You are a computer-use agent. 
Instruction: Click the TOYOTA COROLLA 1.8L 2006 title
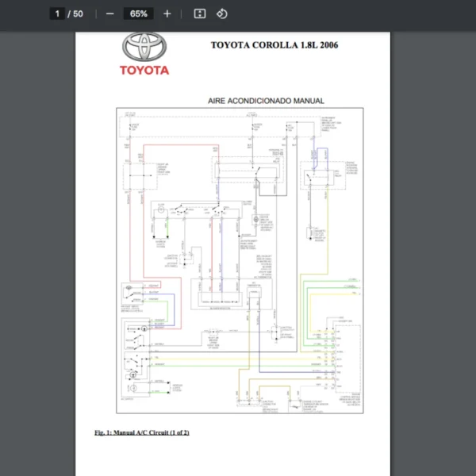(x=274, y=45)
